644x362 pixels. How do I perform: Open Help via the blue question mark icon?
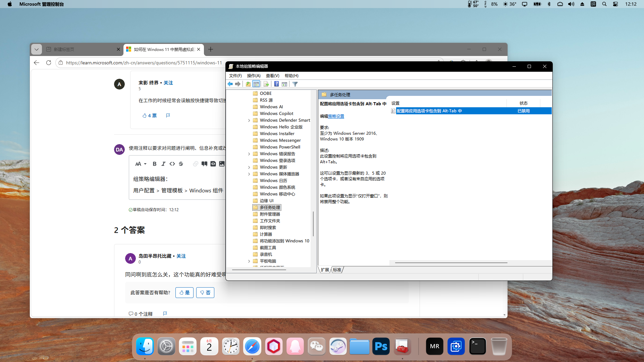[276, 84]
